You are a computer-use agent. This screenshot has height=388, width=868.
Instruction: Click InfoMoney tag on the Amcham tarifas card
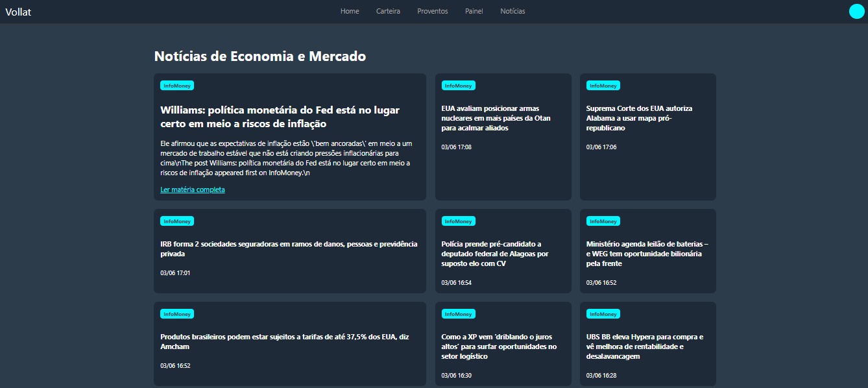coord(177,314)
